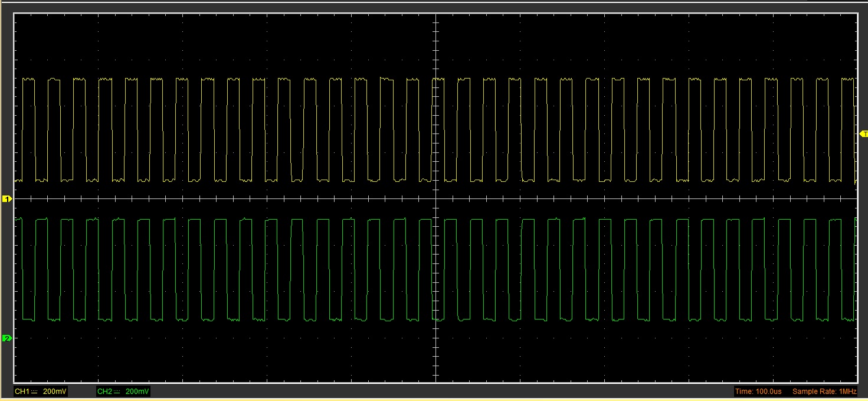Click the right end of the horizontal center axis
The width and height of the screenshot is (868, 401).
coord(856,198)
